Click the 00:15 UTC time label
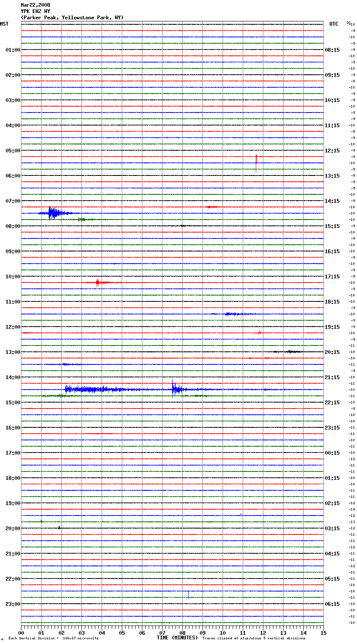Screen dimensions: 357x644 pos(332,453)
